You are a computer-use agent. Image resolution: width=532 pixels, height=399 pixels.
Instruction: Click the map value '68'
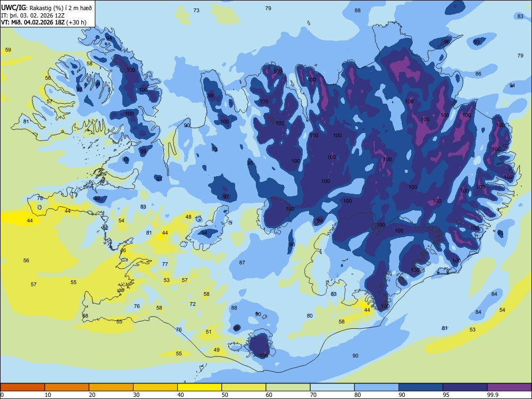click(x=85, y=316)
